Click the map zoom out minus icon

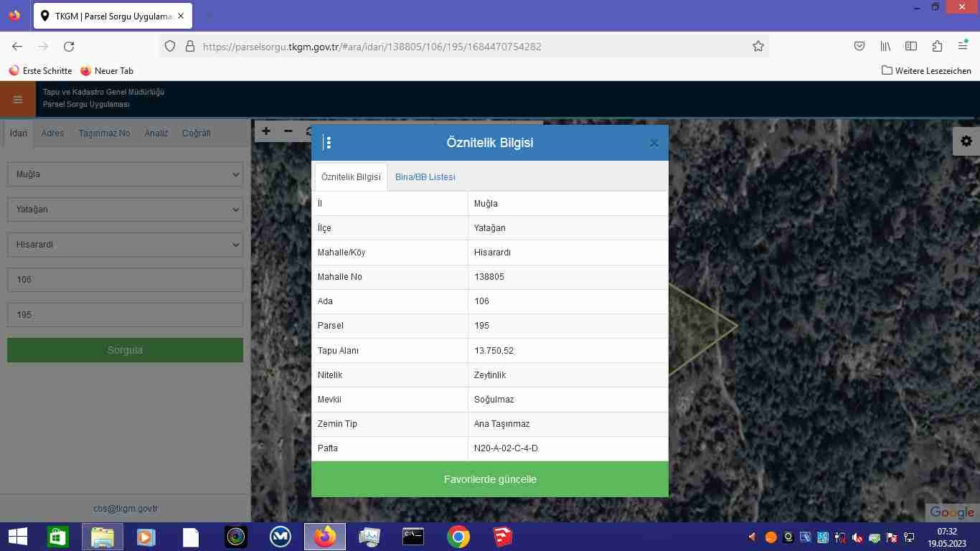point(288,131)
